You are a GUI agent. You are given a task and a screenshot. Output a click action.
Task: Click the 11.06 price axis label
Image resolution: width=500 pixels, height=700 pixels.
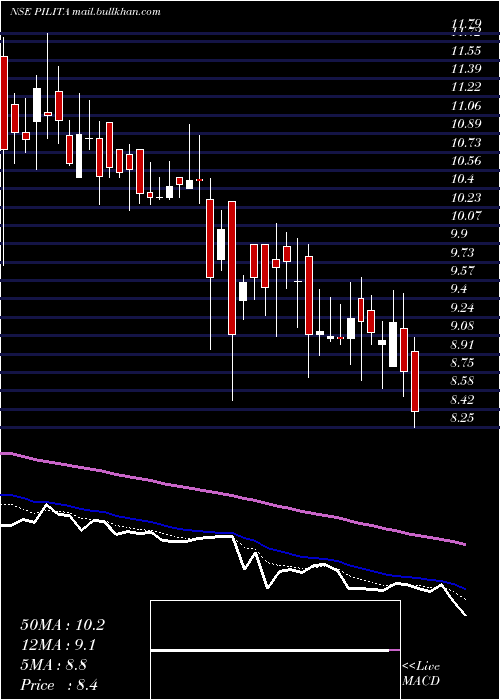click(466, 106)
